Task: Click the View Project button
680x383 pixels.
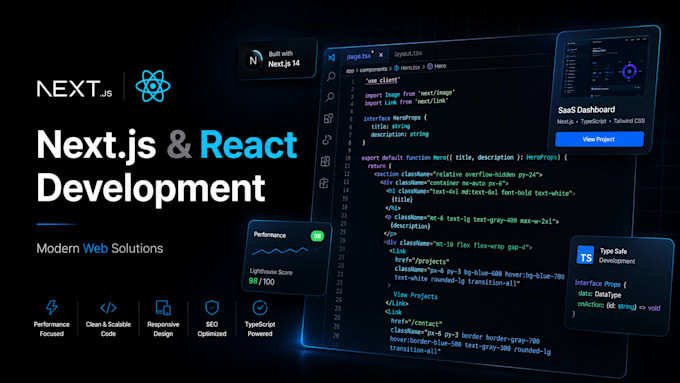Action: [x=599, y=139]
